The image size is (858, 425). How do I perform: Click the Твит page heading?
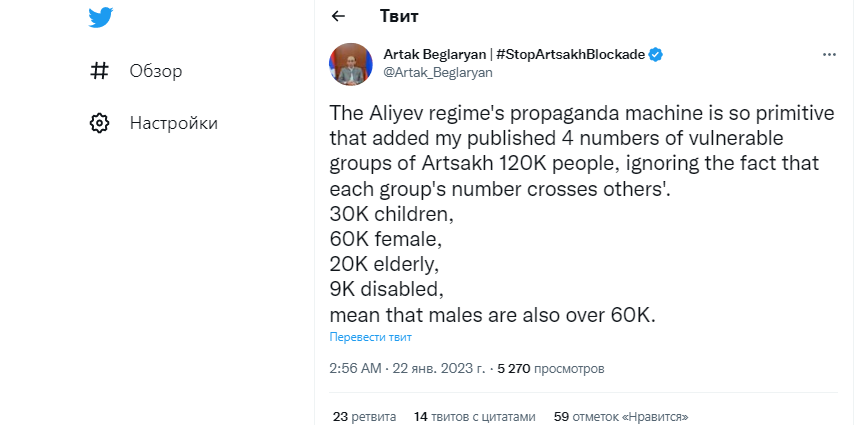(400, 16)
